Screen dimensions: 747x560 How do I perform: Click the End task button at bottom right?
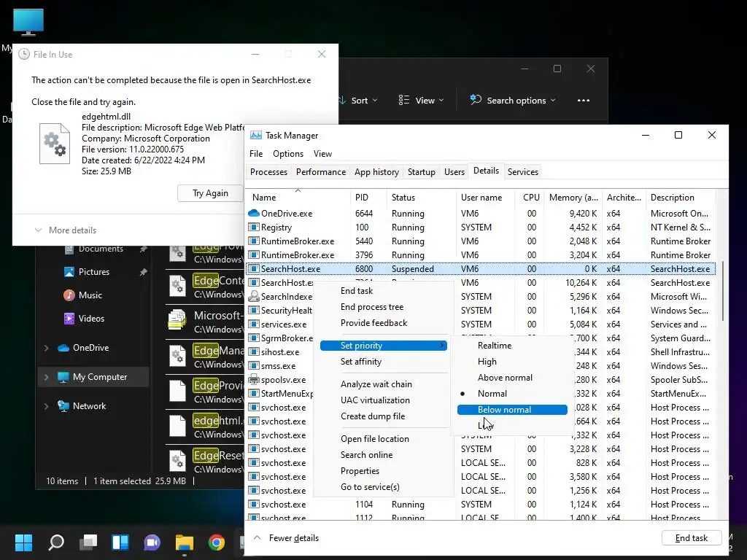(x=692, y=538)
